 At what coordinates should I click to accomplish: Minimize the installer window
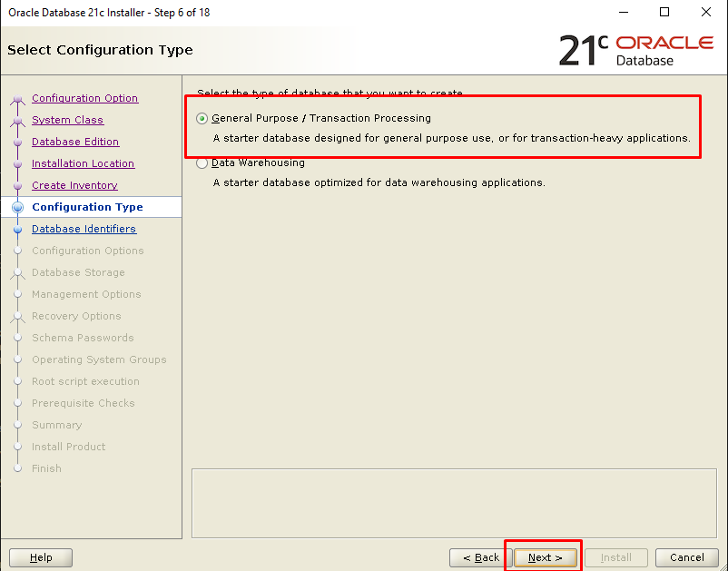624,12
